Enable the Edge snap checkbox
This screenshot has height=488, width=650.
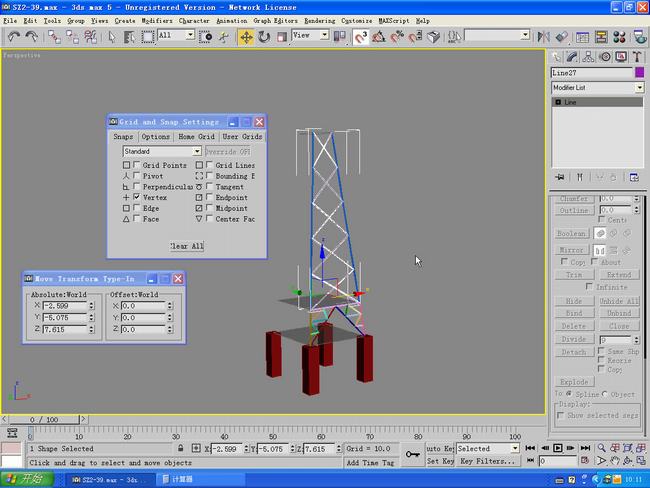(136, 208)
